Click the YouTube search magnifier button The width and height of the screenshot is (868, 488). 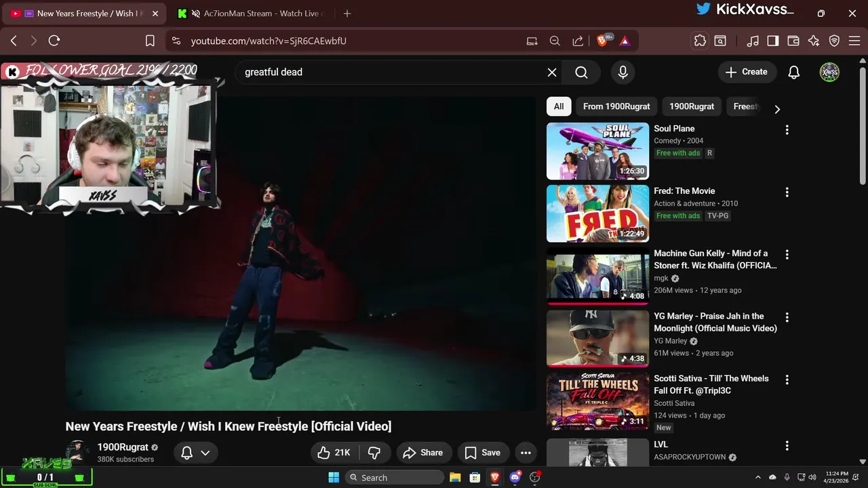pos(581,72)
